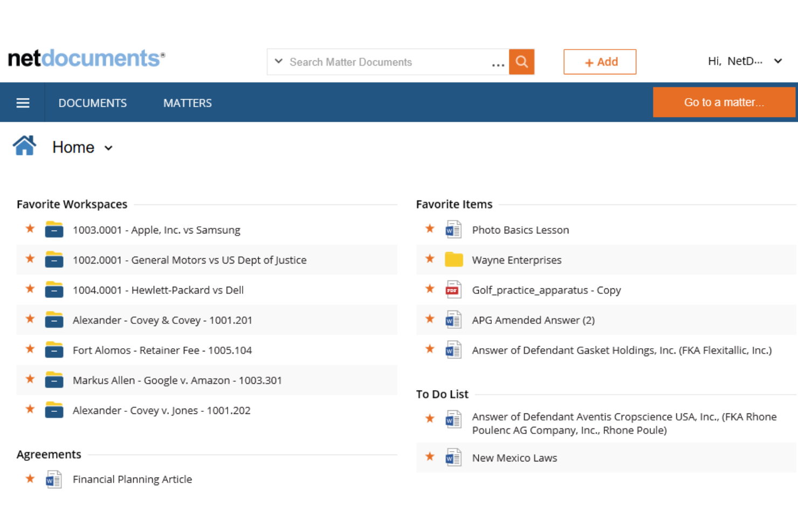
Task: Click workspace folder icon for Covey v. Jones
Action: pos(54,411)
